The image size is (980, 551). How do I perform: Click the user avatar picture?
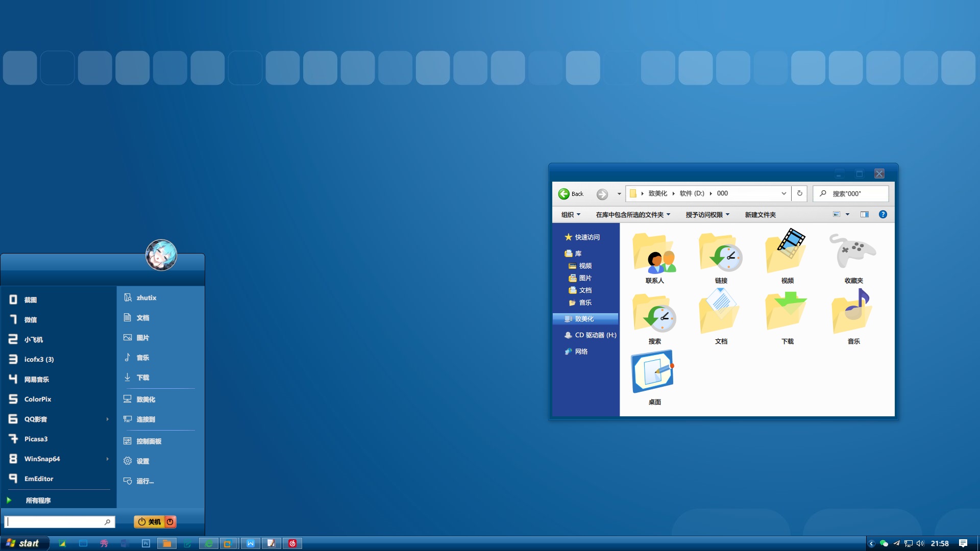click(x=161, y=255)
